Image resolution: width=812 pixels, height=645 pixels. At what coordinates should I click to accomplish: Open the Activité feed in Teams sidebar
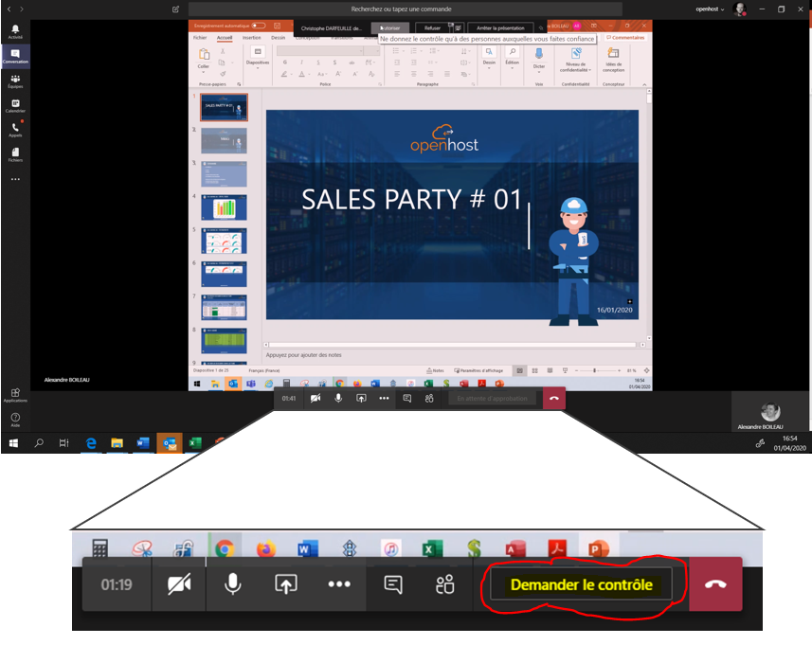[15, 31]
